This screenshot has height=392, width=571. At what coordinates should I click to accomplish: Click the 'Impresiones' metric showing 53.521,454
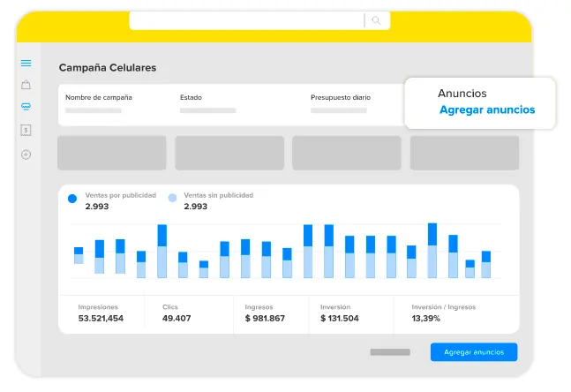pyautogui.click(x=101, y=313)
